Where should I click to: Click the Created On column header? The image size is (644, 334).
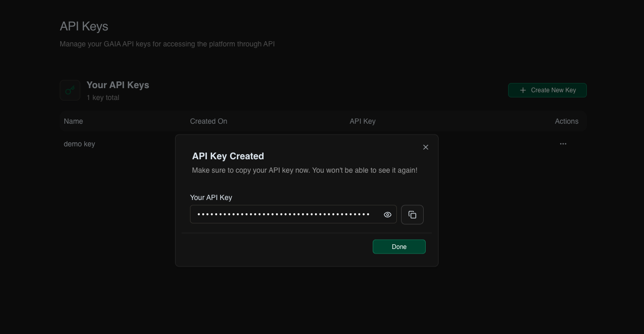click(x=208, y=121)
